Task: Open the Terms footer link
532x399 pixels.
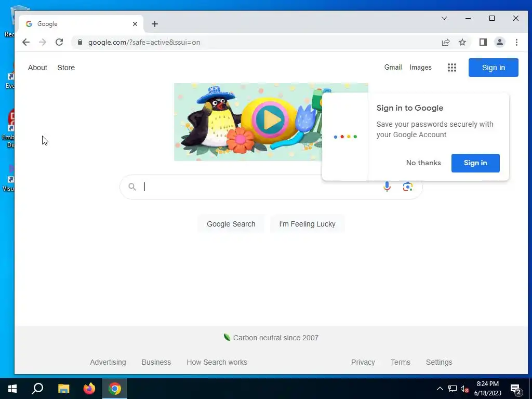Action: pos(401,362)
